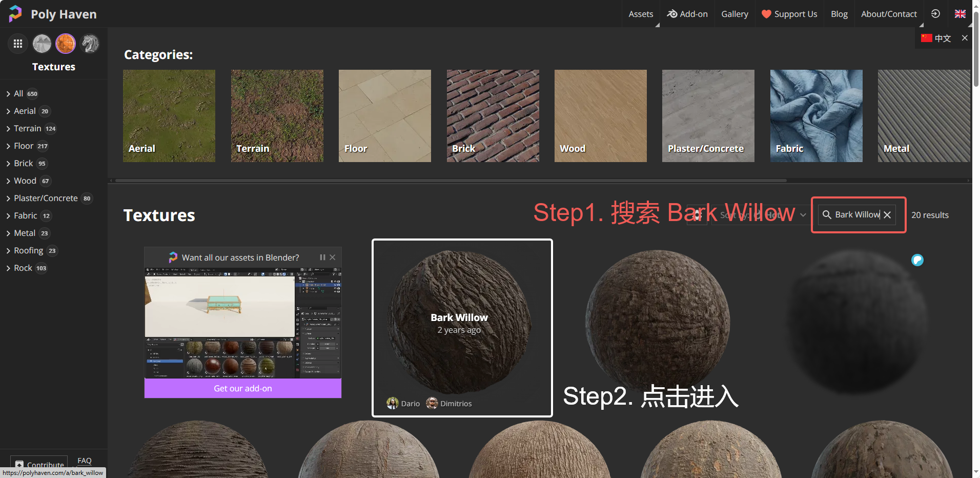
Task: Click the login account icon
Action: pos(935,14)
